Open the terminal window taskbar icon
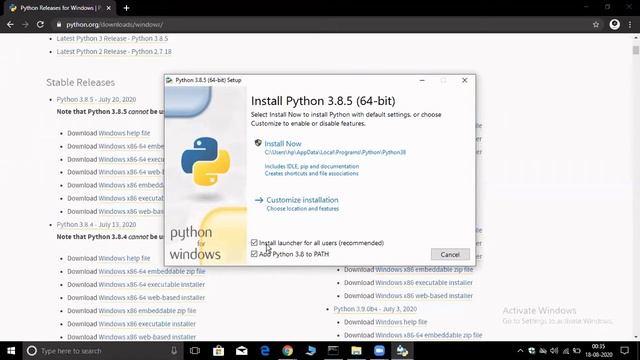640x360 pixels. click(333, 351)
